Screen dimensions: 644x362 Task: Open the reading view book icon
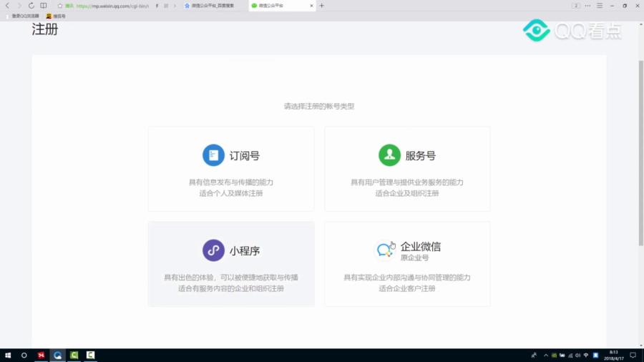44,5
